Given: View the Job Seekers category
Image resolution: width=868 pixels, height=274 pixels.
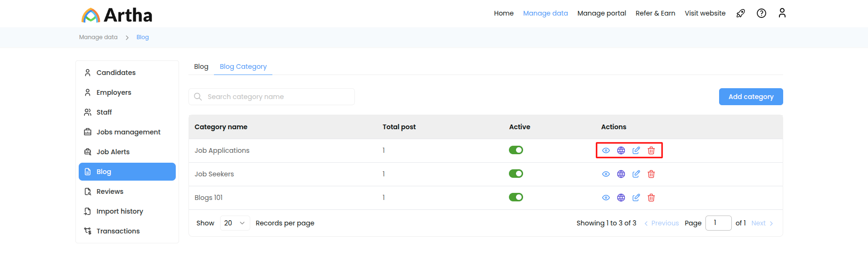Looking at the screenshot, I should coord(606,174).
